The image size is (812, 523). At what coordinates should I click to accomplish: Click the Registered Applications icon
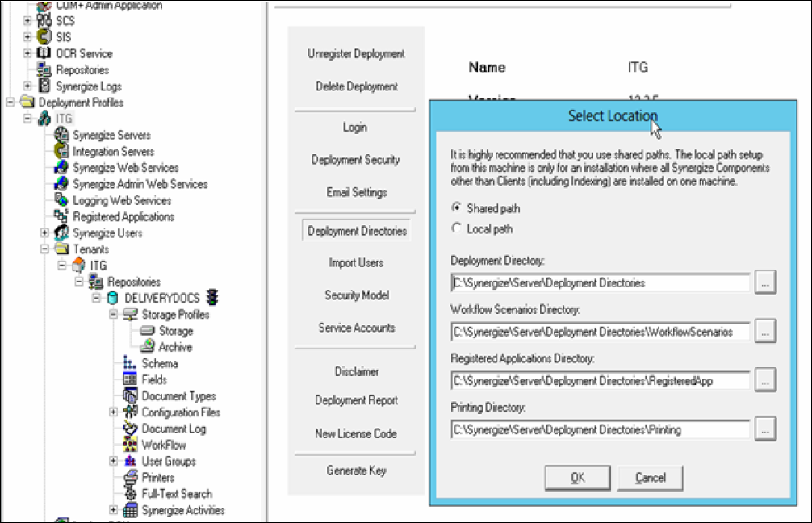(61, 216)
